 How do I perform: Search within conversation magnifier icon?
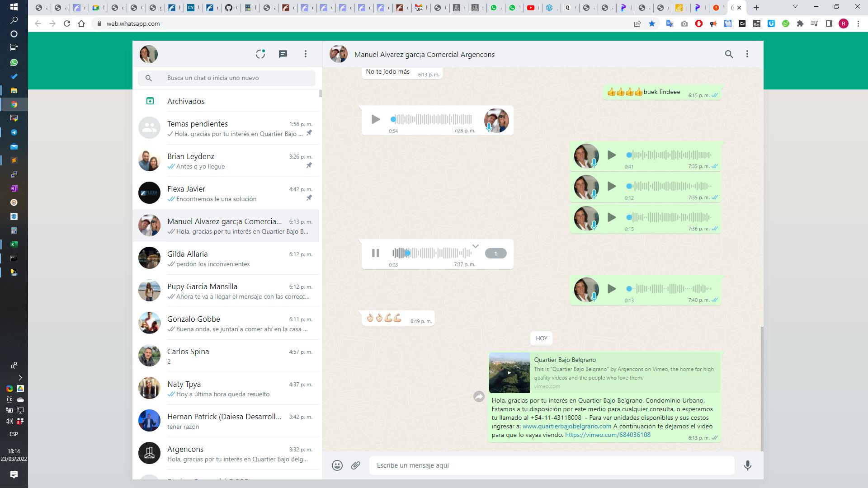(x=729, y=54)
